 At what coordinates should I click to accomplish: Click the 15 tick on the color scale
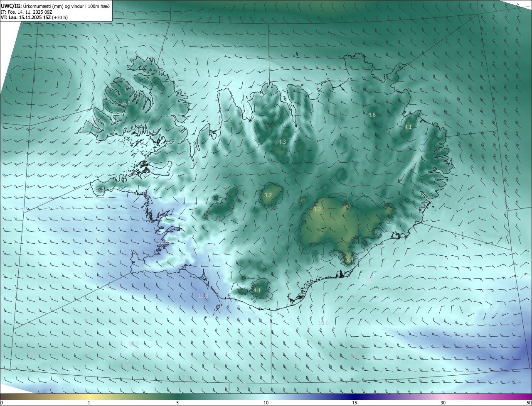(355, 403)
